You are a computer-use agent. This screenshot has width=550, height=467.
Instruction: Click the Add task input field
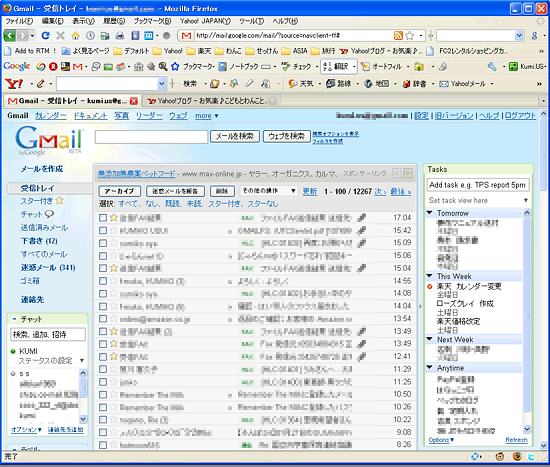(x=478, y=185)
